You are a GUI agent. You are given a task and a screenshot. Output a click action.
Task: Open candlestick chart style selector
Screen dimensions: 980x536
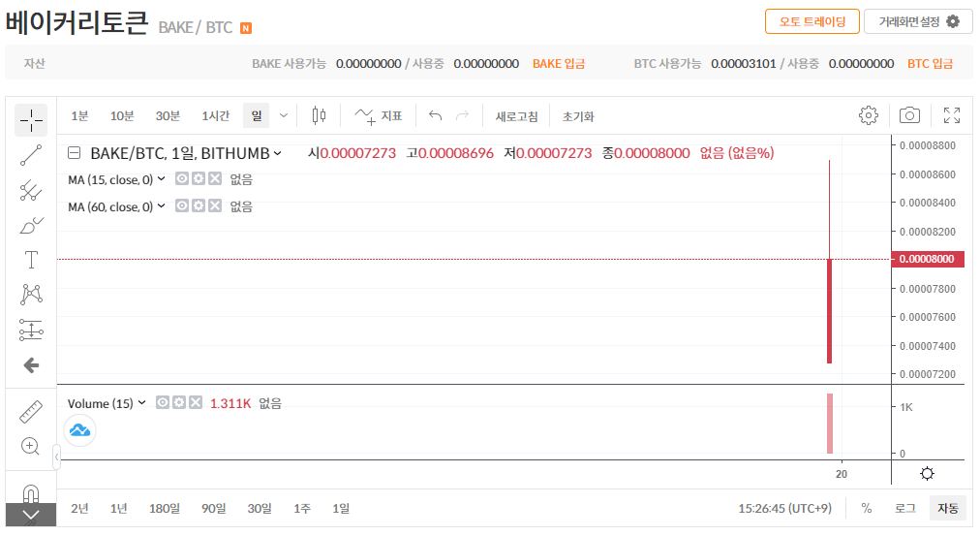coord(319,115)
